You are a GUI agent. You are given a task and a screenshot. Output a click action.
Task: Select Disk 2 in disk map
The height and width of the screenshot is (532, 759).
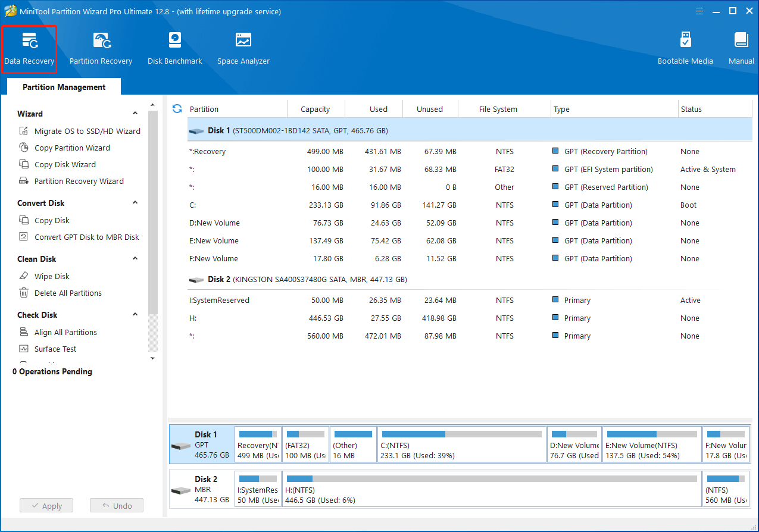201,489
